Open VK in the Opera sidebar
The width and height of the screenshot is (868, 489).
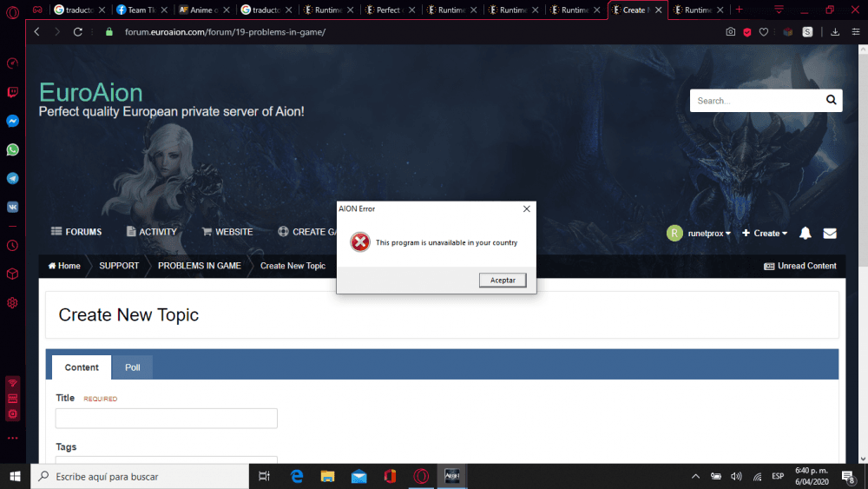click(x=13, y=207)
